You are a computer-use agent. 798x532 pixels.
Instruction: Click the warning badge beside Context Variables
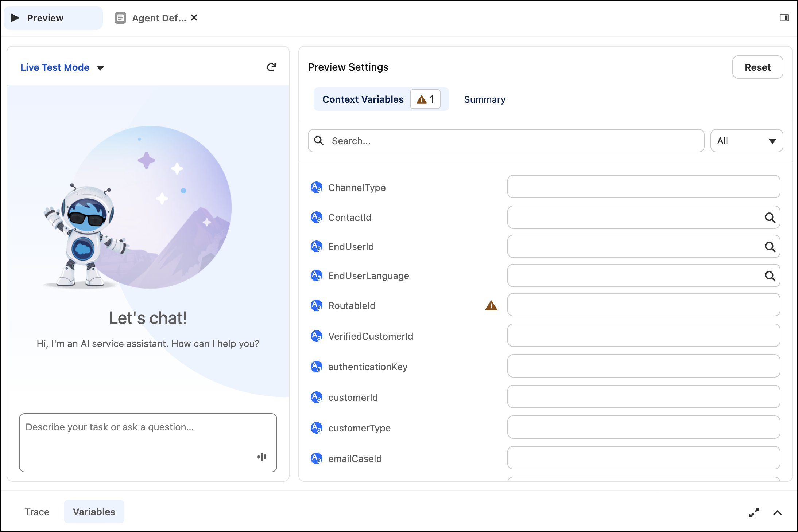425,99
